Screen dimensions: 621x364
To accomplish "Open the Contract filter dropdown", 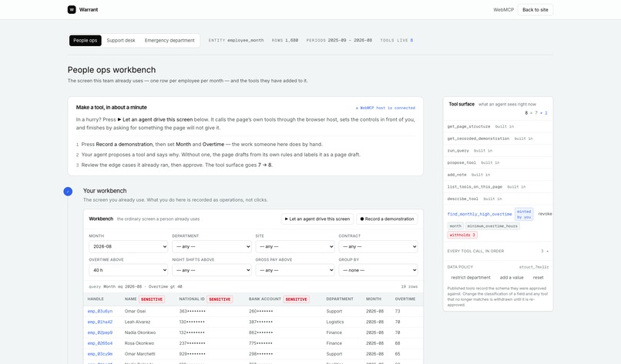I will click(x=378, y=246).
